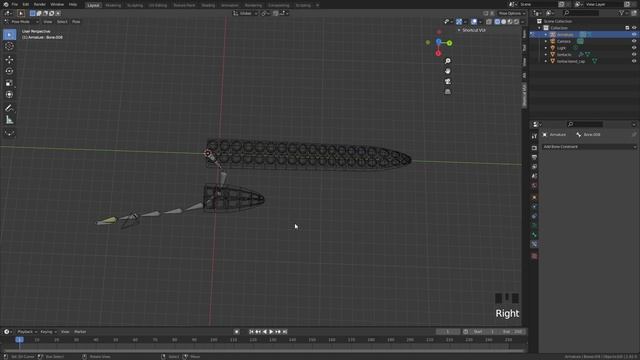The height and width of the screenshot is (360, 640).
Task: Open the Edit menu
Action: point(26,4)
